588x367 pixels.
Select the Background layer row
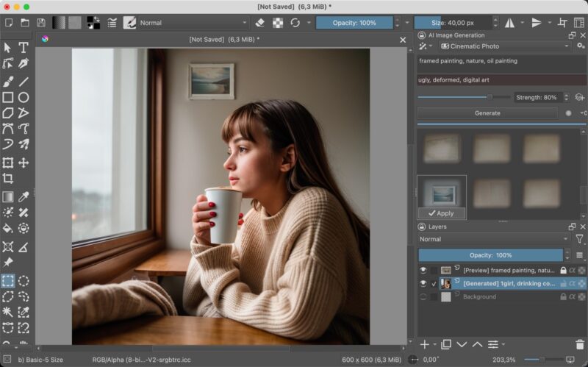coord(502,297)
